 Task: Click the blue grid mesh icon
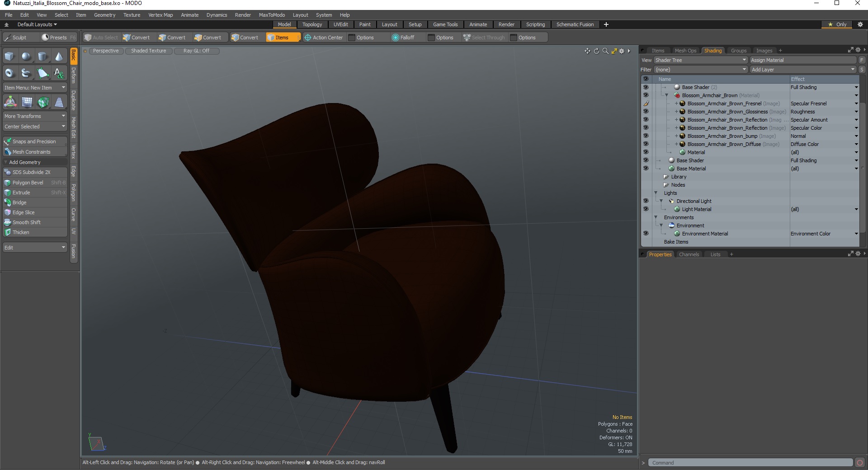pos(26,102)
